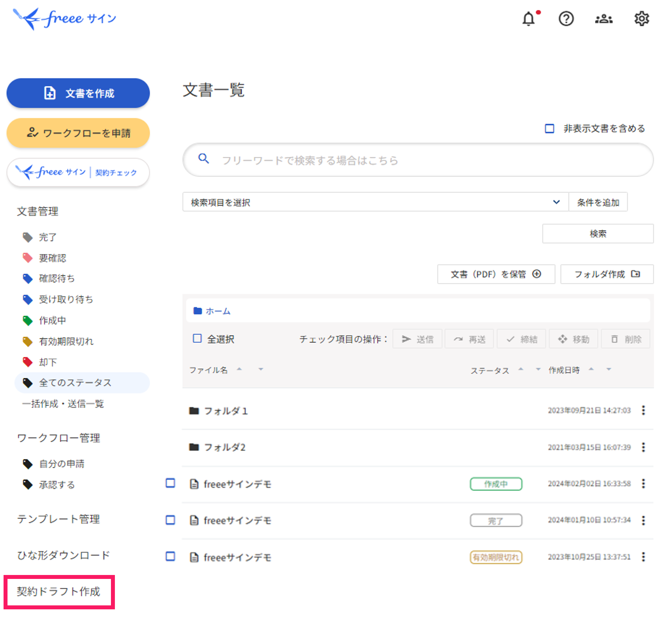The height and width of the screenshot is (620, 672).
Task: Click the フォルダ1 folder icon
Action: click(x=194, y=411)
